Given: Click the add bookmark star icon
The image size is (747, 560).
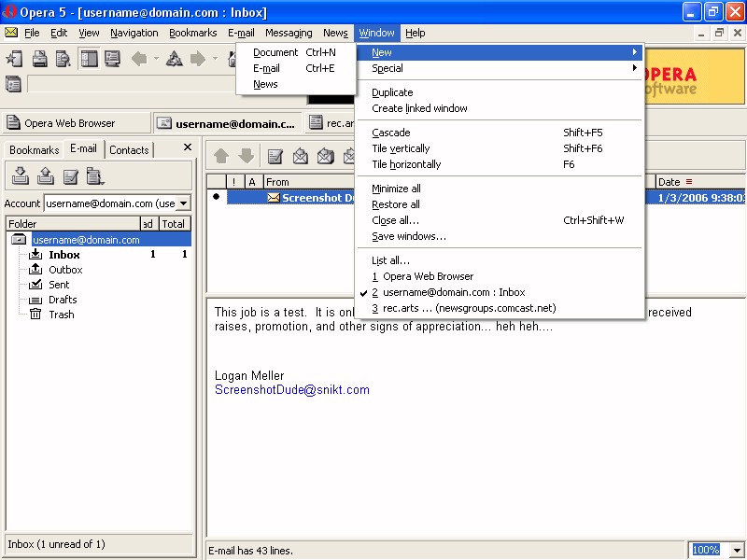Looking at the screenshot, I should coord(15,59).
